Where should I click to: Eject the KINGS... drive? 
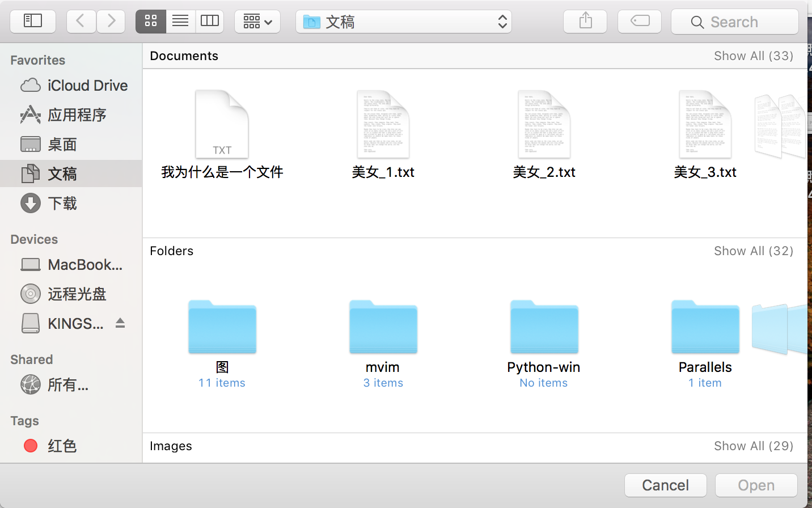tap(120, 323)
